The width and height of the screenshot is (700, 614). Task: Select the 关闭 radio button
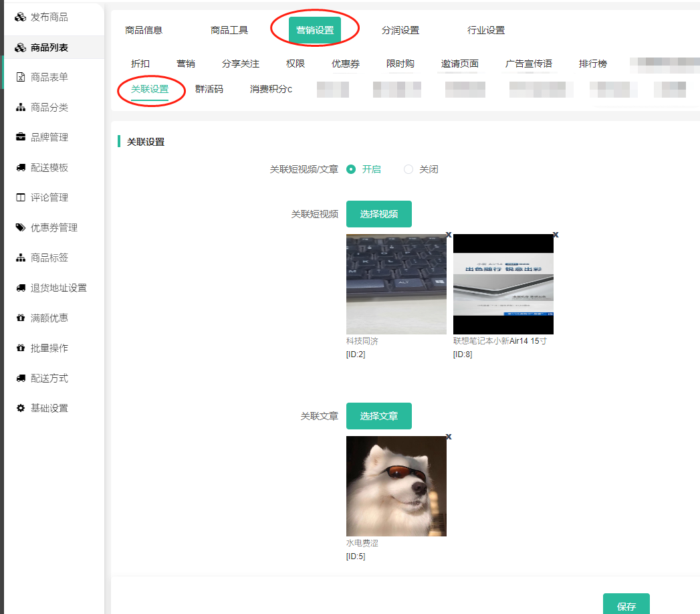[x=408, y=169]
